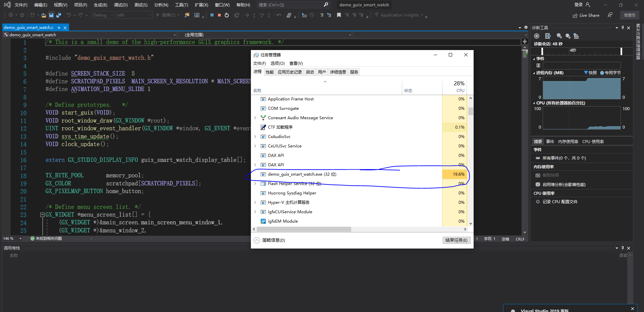Image resolution: width=644 pixels, height=312 pixels.
Task: Click the export diagnostics output icon
Action: coord(548,36)
